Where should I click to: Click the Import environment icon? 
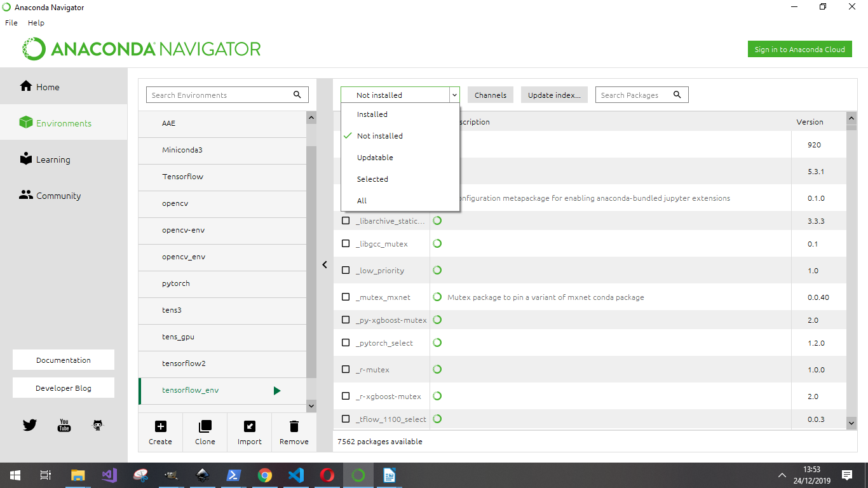pos(249,426)
